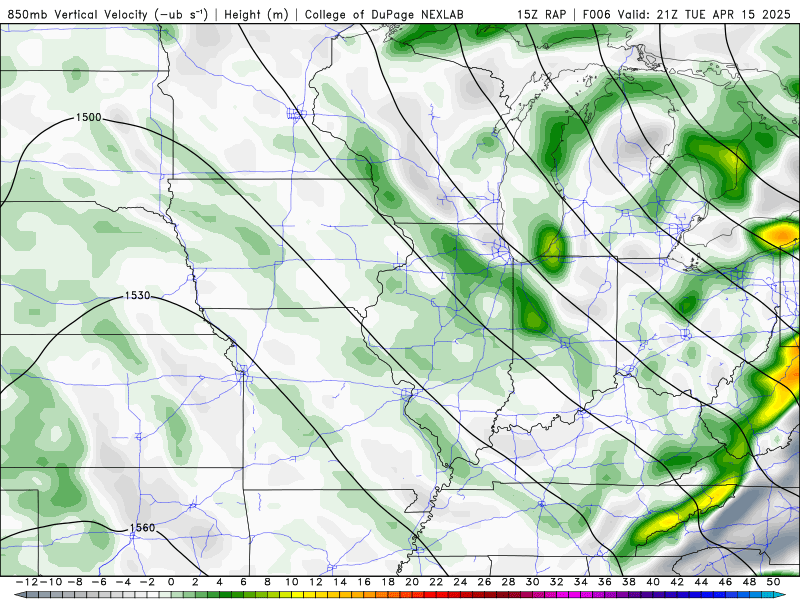Click the color scale label '6'
The image size is (800, 600).
tap(243, 582)
